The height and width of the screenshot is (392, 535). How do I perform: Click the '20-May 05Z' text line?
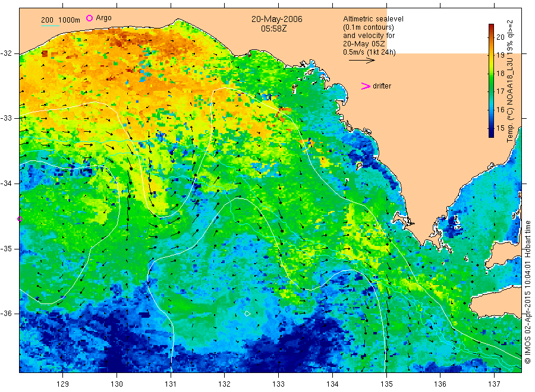(364, 44)
